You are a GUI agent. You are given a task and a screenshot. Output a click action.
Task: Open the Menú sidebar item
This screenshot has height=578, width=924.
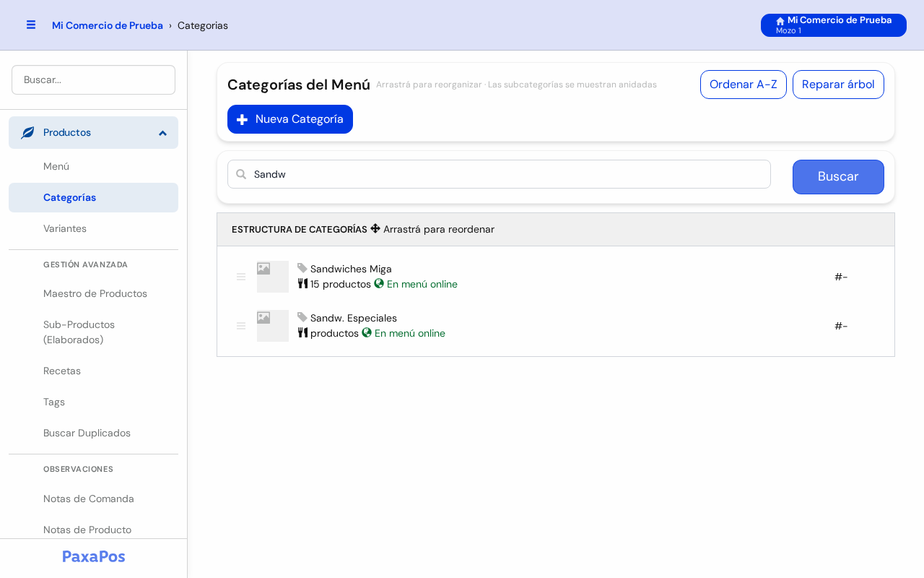click(x=93, y=166)
